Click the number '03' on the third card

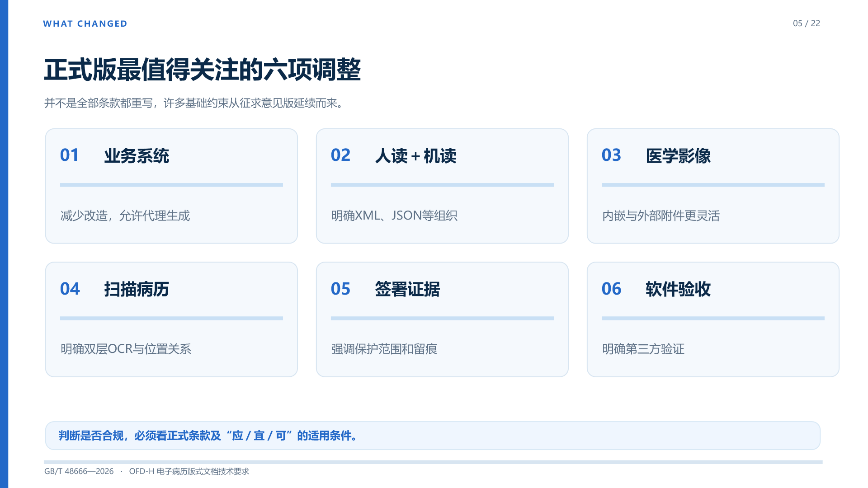[x=611, y=155]
